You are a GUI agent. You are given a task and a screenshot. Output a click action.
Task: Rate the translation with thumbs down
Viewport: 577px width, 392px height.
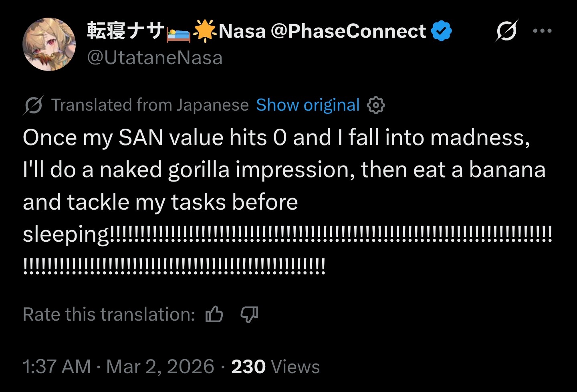point(249,314)
